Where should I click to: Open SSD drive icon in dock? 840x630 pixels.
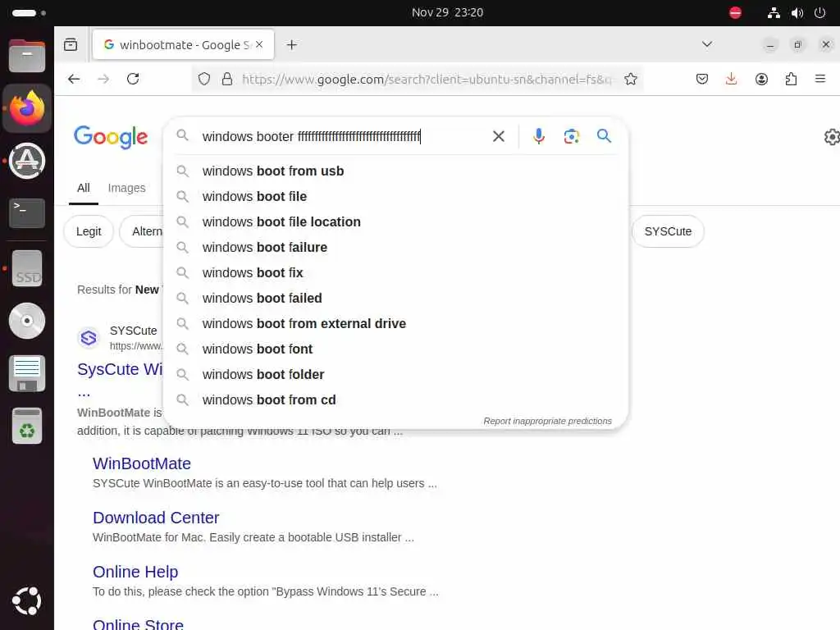27,268
